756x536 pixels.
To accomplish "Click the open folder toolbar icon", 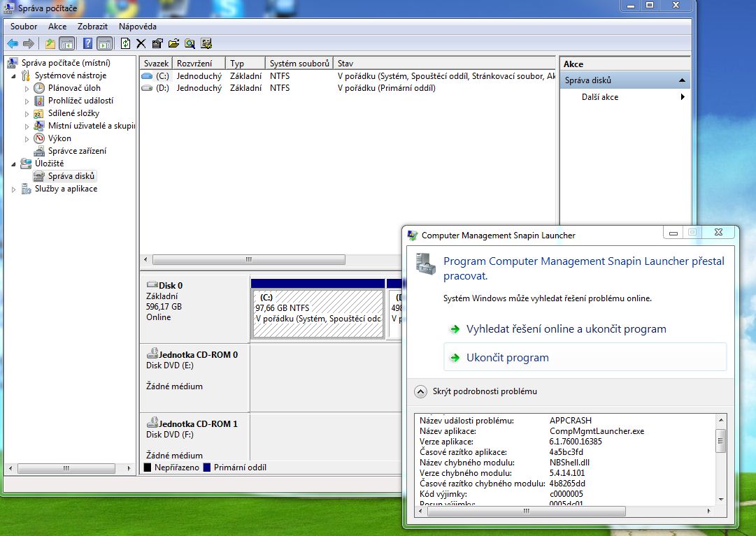I will click(x=173, y=44).
